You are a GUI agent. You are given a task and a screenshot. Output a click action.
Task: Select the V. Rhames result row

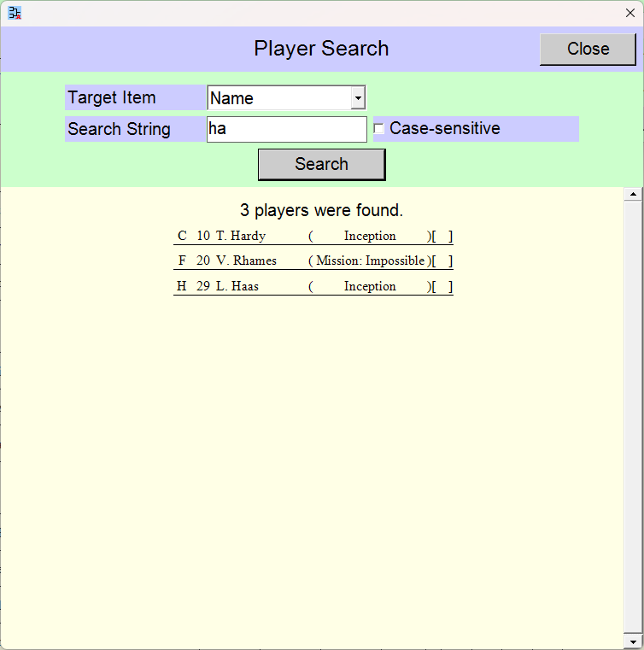click(313, 261)
